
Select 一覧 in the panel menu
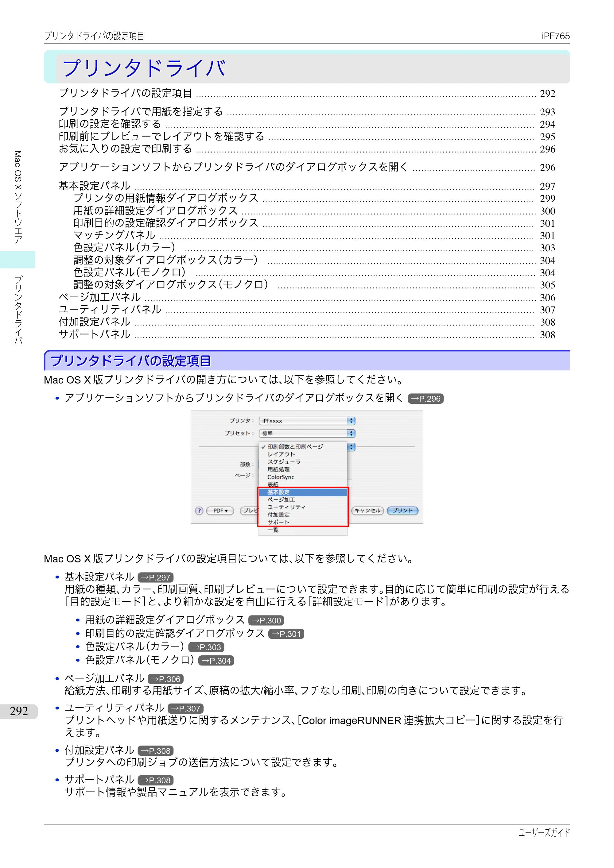(x=303, y=530)
